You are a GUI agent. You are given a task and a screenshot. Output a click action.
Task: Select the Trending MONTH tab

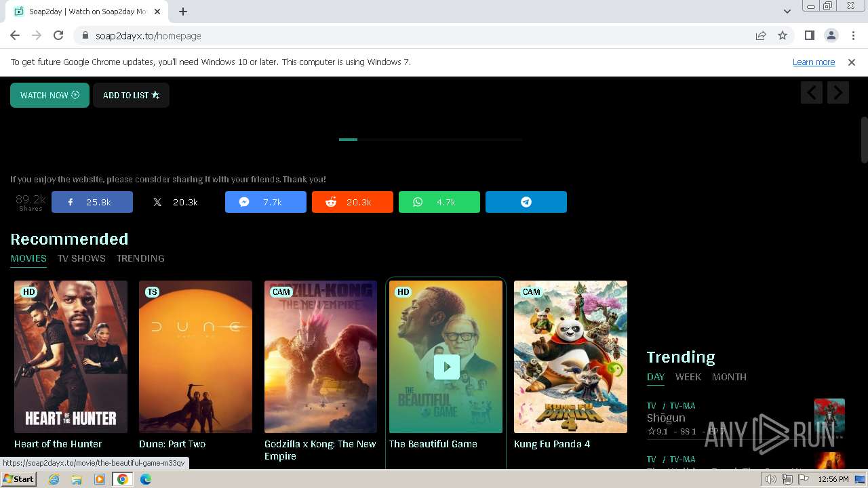729,377
